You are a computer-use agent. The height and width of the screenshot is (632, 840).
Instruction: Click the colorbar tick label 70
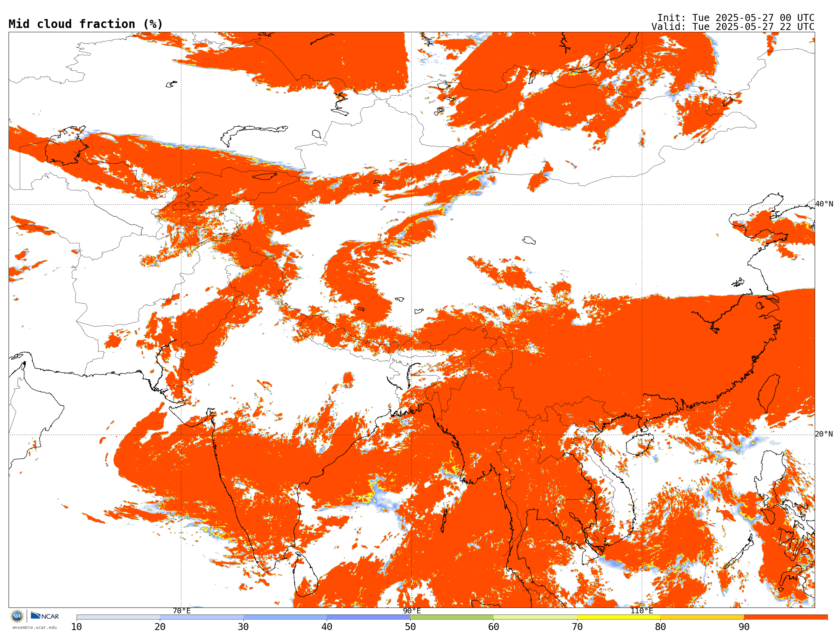coord(577,627)
